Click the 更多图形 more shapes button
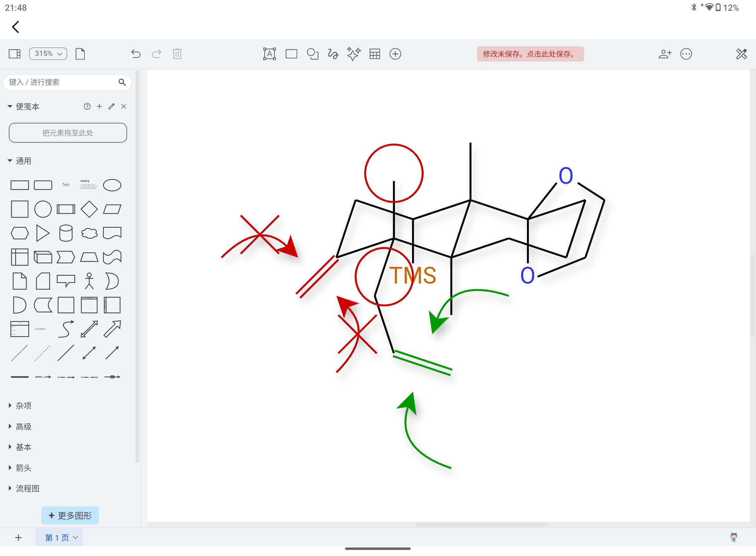 pos(70,515)
